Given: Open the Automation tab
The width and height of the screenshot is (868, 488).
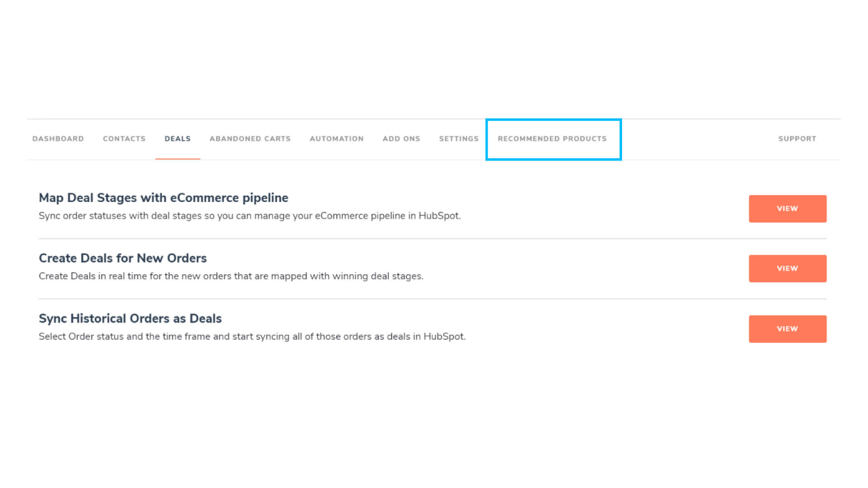Looking at the screenshot, I should point(336,139).
